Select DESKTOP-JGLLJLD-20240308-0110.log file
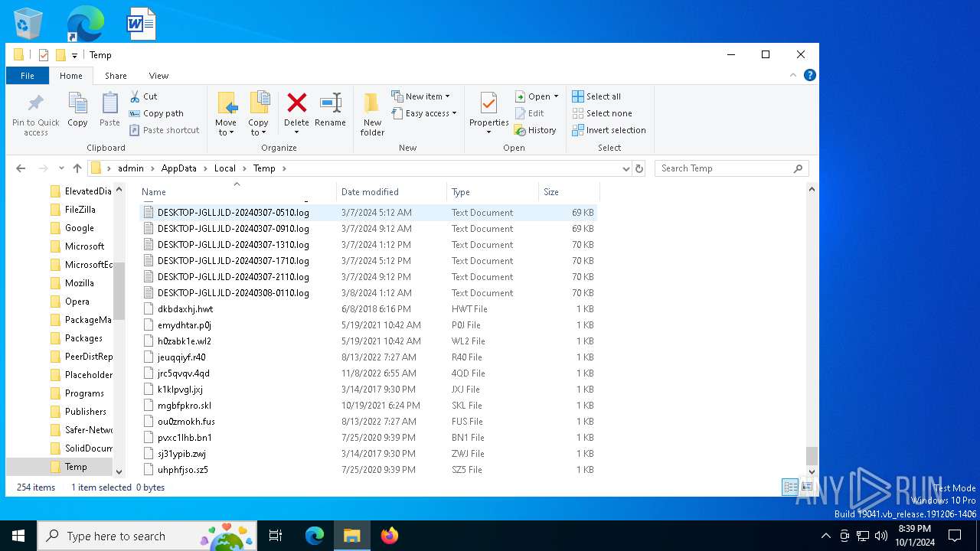980x551 pixels. [368, 293]
